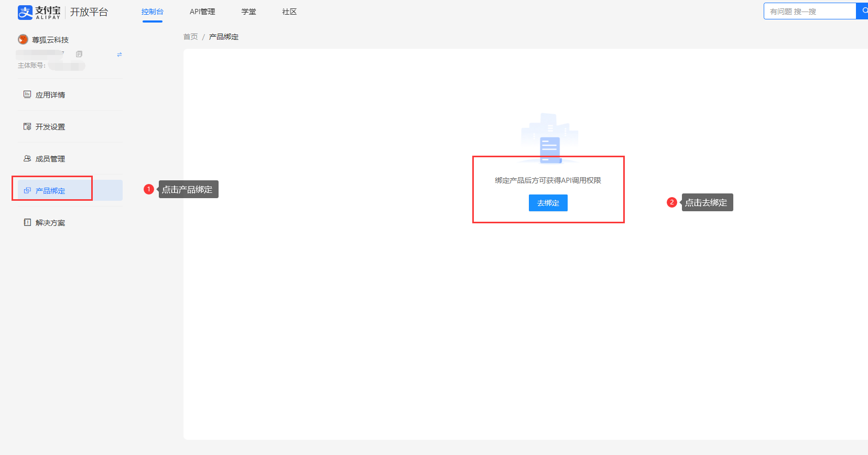
Task: Click the 开发设置 gear-window icon
Action: click(27, 126)
